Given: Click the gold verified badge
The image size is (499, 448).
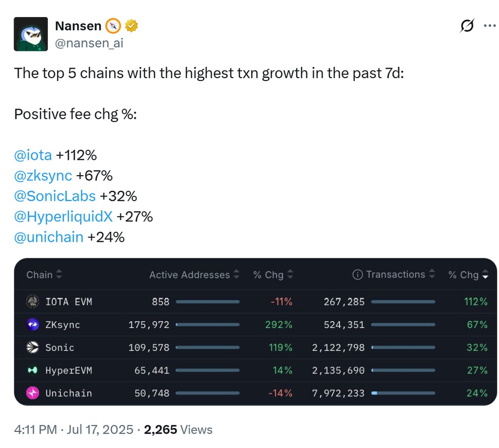Looking at the screenshot, I should (131, 26).
